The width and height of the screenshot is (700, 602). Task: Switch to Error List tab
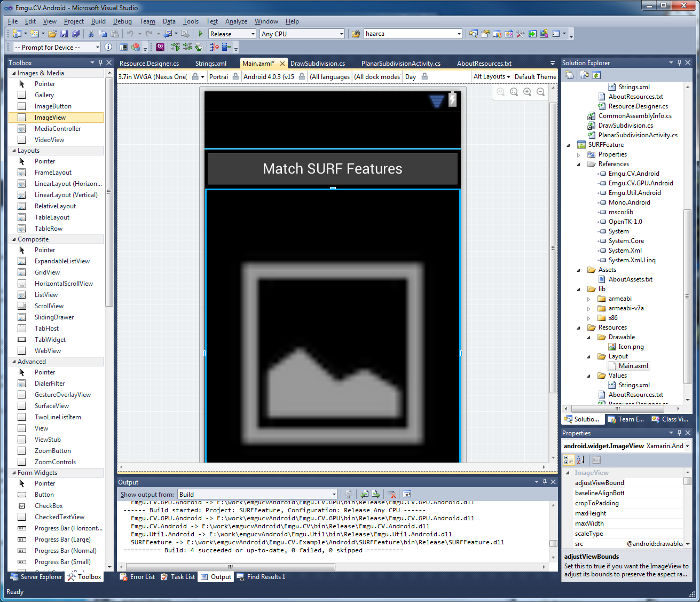click(x=137, y=577)
